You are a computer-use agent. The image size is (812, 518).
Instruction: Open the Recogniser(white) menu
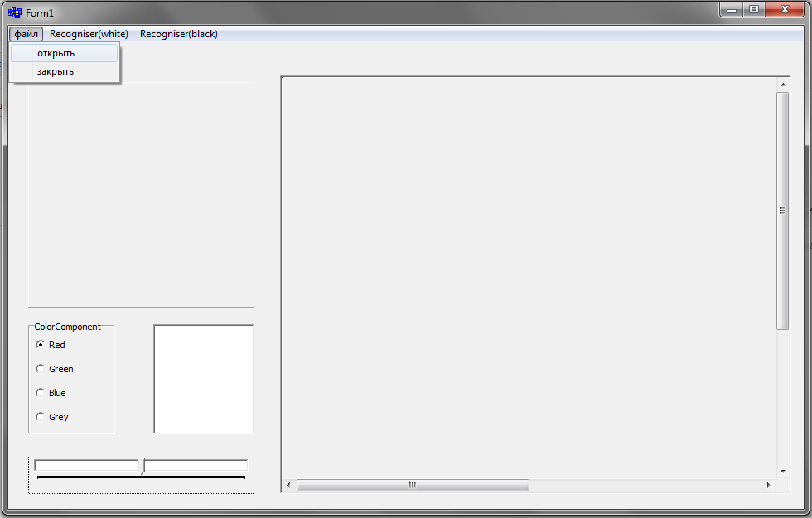89,34
